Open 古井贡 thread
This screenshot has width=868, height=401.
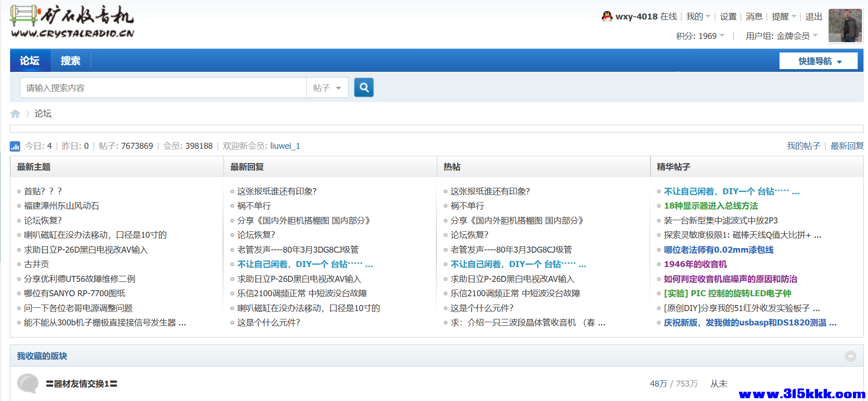click(37, 264)
